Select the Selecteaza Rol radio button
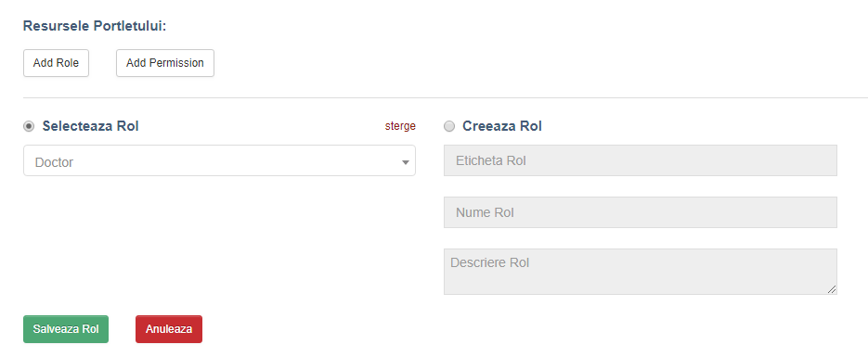Image resolution: width=868 pixels, height=357 pixels. [x=29, y=126]
